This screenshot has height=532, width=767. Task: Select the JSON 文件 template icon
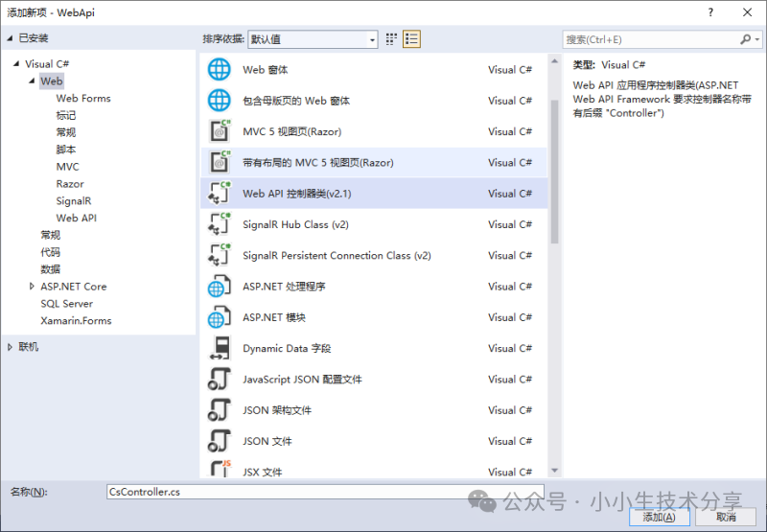(x=220, y=441)
